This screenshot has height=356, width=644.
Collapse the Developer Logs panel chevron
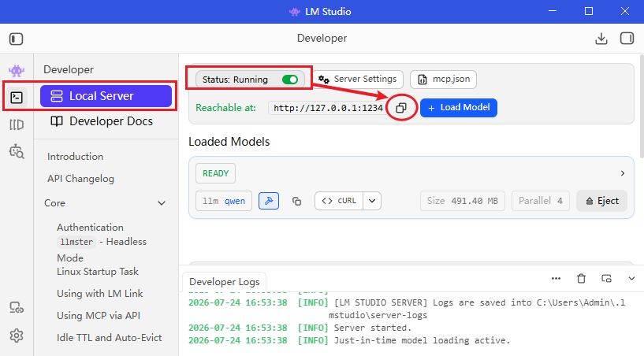631,278
